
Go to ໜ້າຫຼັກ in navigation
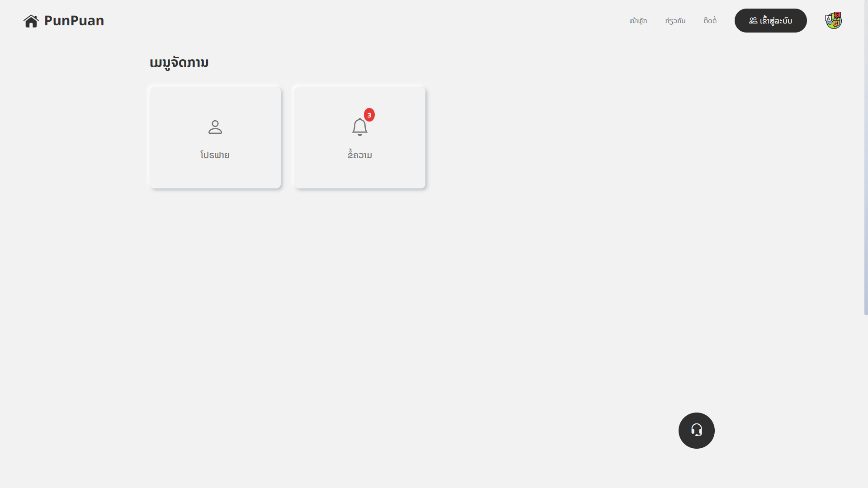638,21
